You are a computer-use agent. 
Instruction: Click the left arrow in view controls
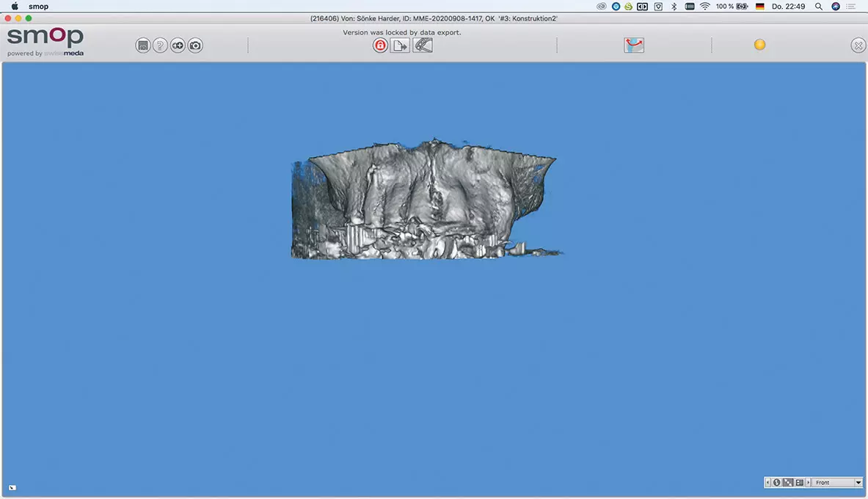[767, 482]
